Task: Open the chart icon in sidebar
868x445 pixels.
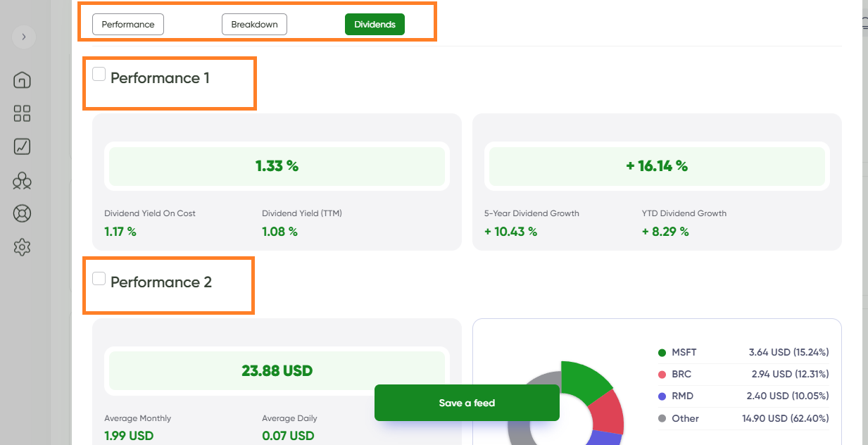Action: [23, 146]
